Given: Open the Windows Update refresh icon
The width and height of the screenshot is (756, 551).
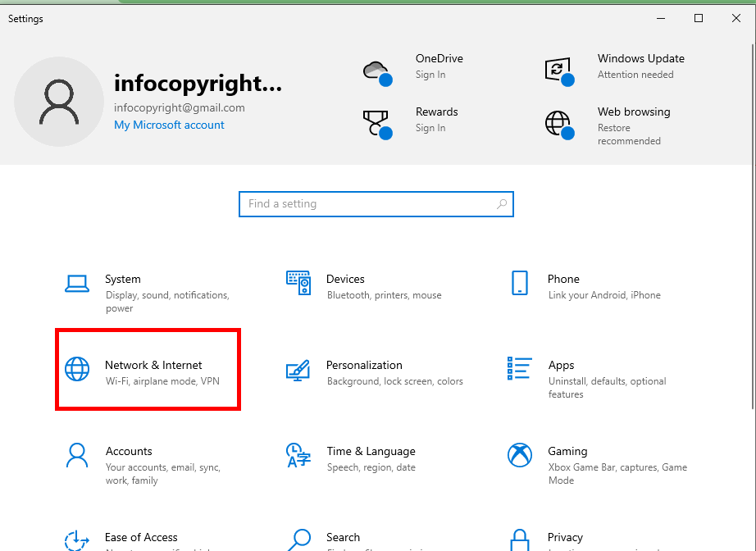Looking at the screenshot, I should (x=559, y=72).
